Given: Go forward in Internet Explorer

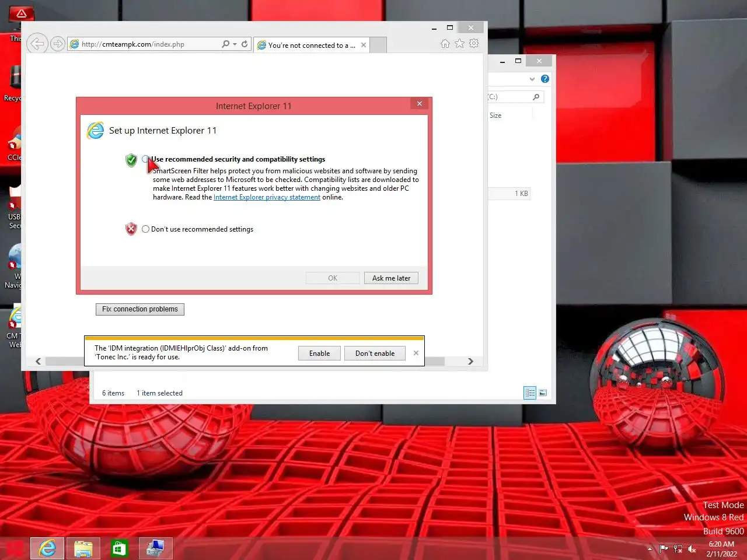Looking at the screenshot, I should tap(57, 44).
